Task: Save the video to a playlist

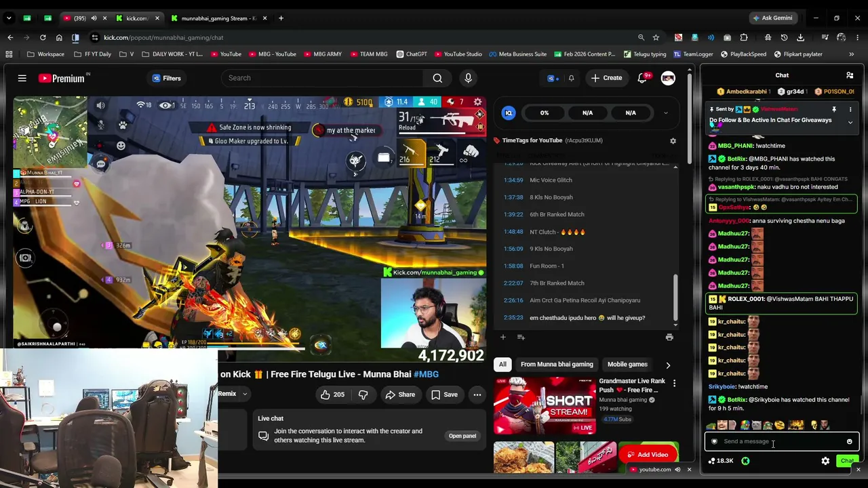Action: (444, 394)
